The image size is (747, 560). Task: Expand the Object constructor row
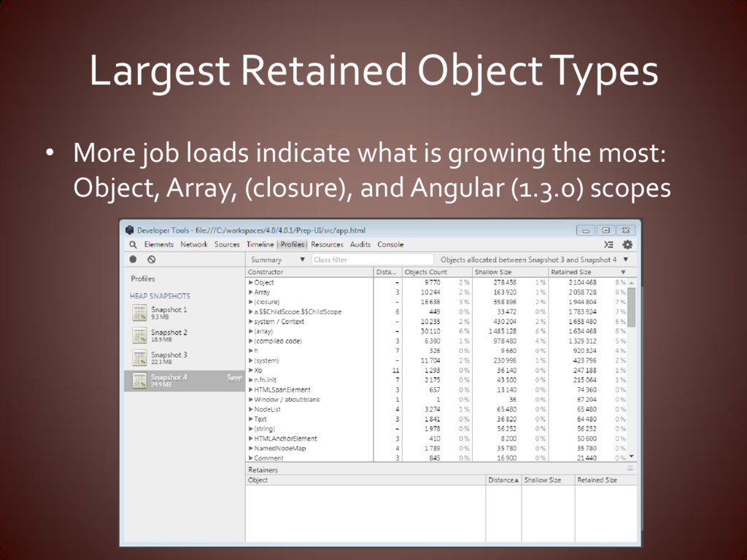(x=251, y=282)
